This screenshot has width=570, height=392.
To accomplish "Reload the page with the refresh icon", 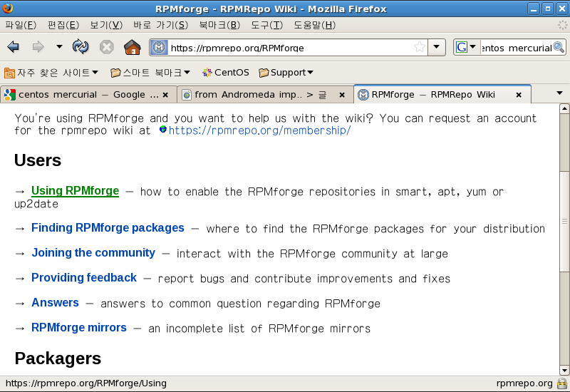I will click(81, 47).
